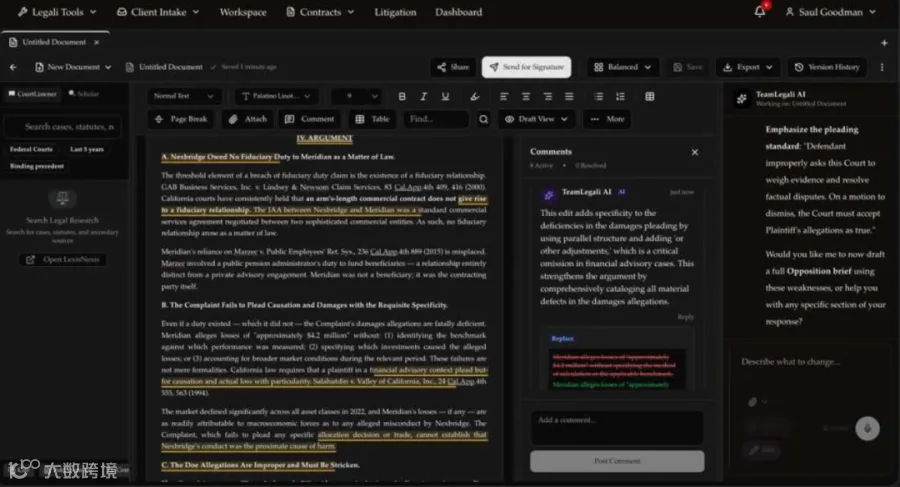Click the paperclip attachment icon in AI chat
900x487 pixels.
[x=752, y=402]
